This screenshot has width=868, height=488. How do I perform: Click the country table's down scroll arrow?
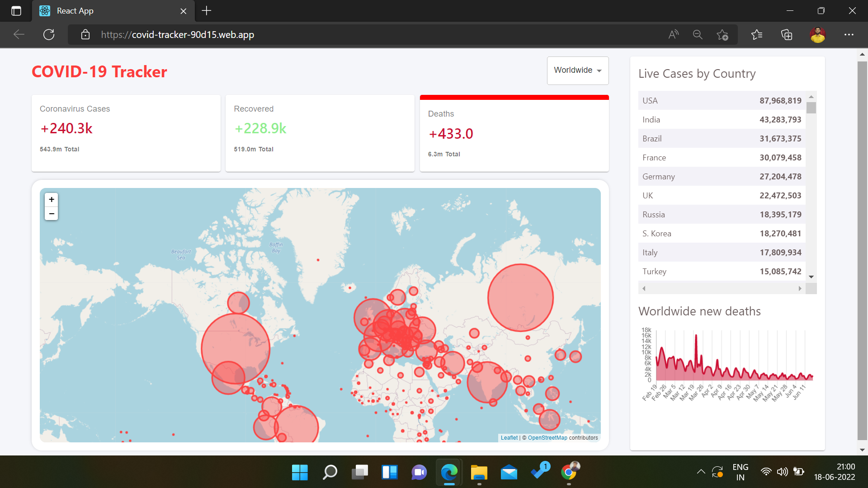coord(811,277)
